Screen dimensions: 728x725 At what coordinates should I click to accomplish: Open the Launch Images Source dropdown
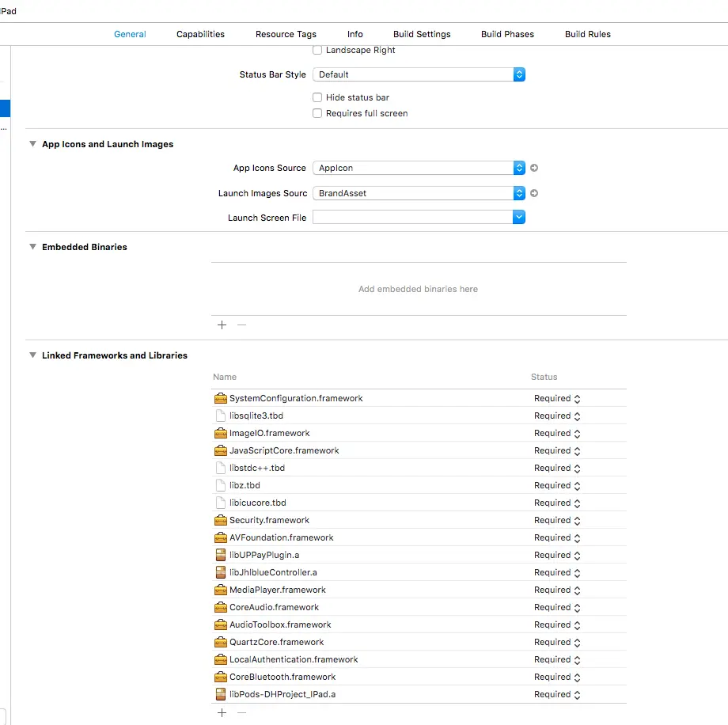coord(419,193)
